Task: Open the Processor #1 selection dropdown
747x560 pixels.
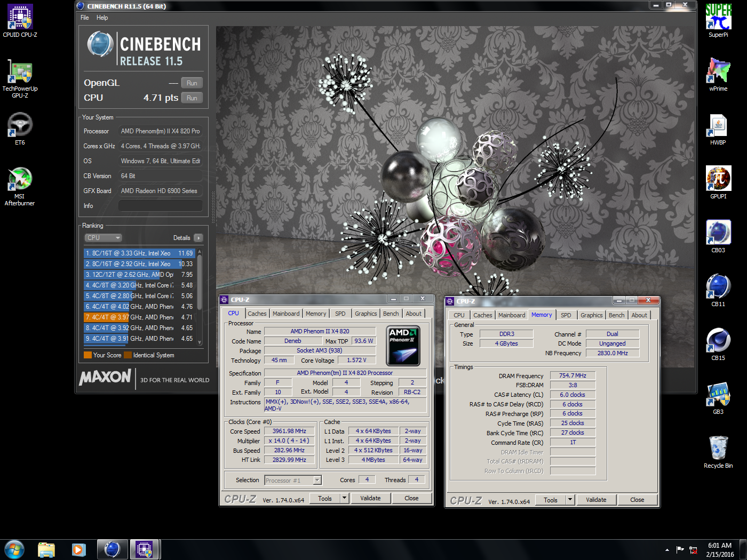Action: [x=293, y=481]
